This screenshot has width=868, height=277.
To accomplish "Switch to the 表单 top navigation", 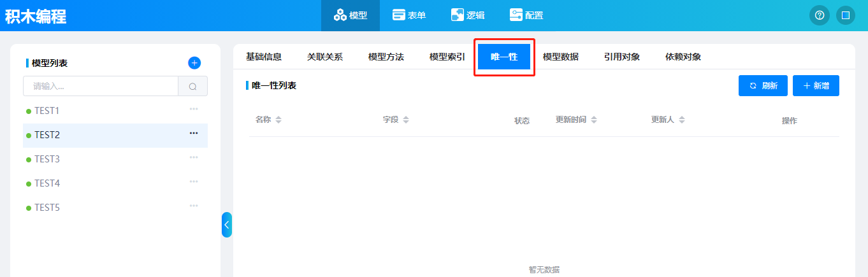I will point(409,15).
